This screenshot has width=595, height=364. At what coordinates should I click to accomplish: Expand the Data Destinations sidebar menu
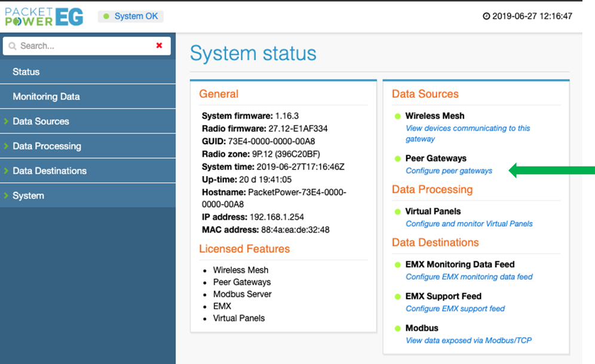pyautogui.click(x=50, y=171)
